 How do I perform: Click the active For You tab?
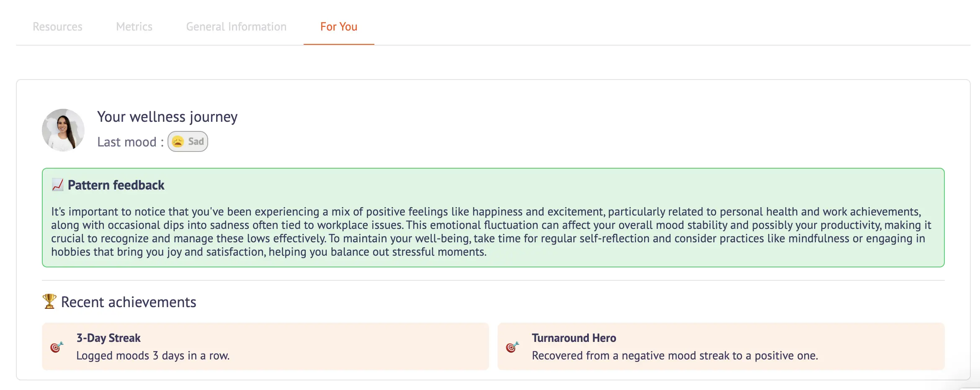point(338,27)
